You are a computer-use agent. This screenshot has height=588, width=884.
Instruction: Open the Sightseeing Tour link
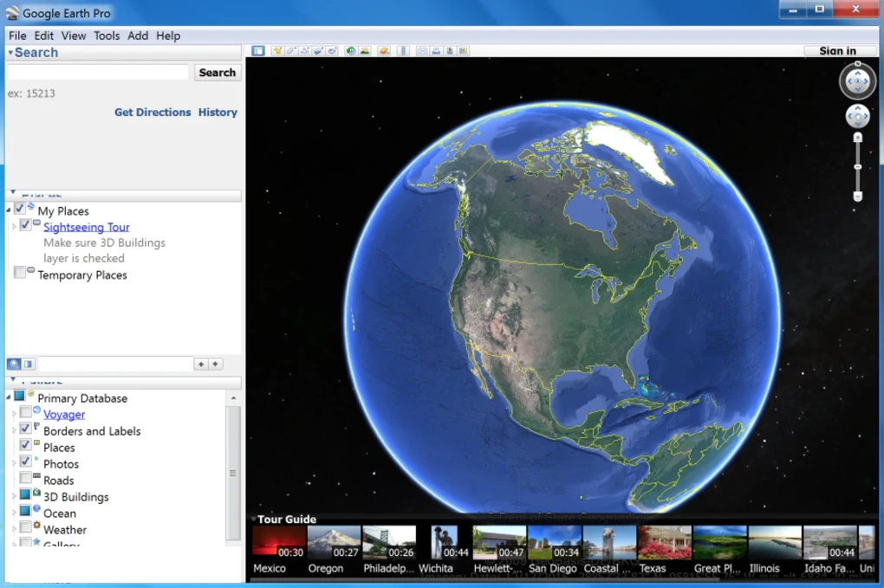pos(87,227)
